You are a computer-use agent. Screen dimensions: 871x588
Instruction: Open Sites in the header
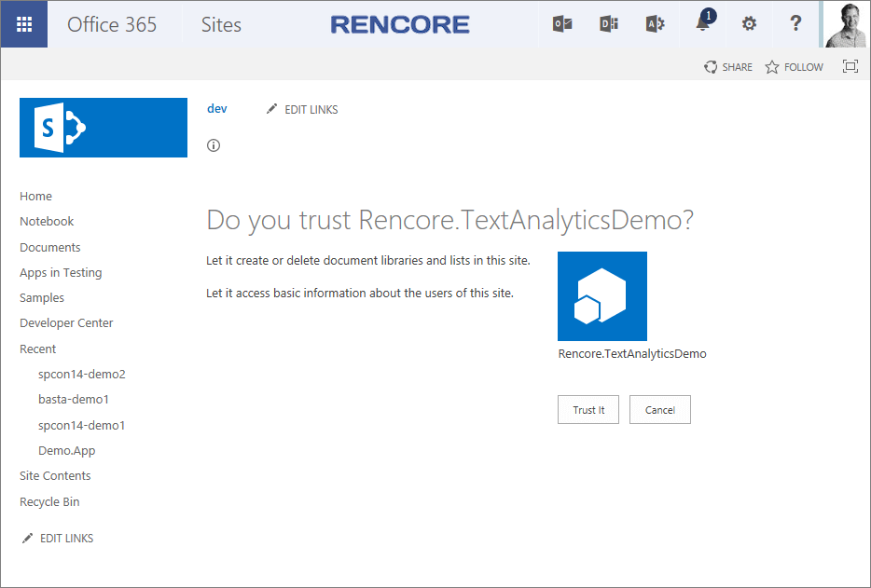click(221, 24)
